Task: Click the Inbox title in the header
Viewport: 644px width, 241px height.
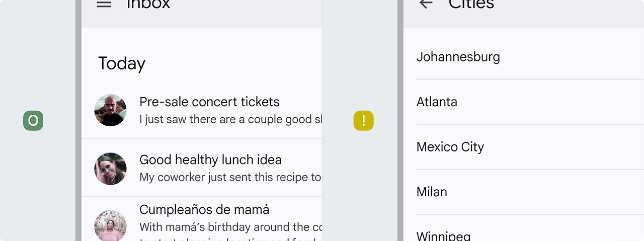Action: click(148, 4)
